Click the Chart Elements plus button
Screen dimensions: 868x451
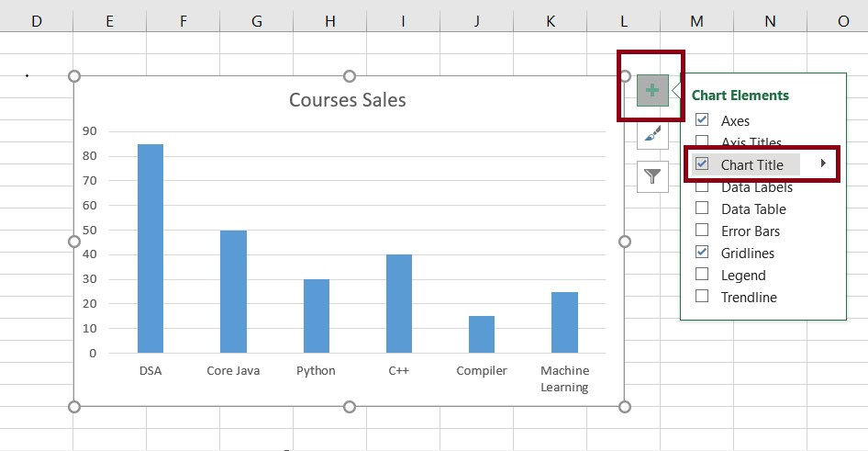pyautogui.click(x=652, y=90)
